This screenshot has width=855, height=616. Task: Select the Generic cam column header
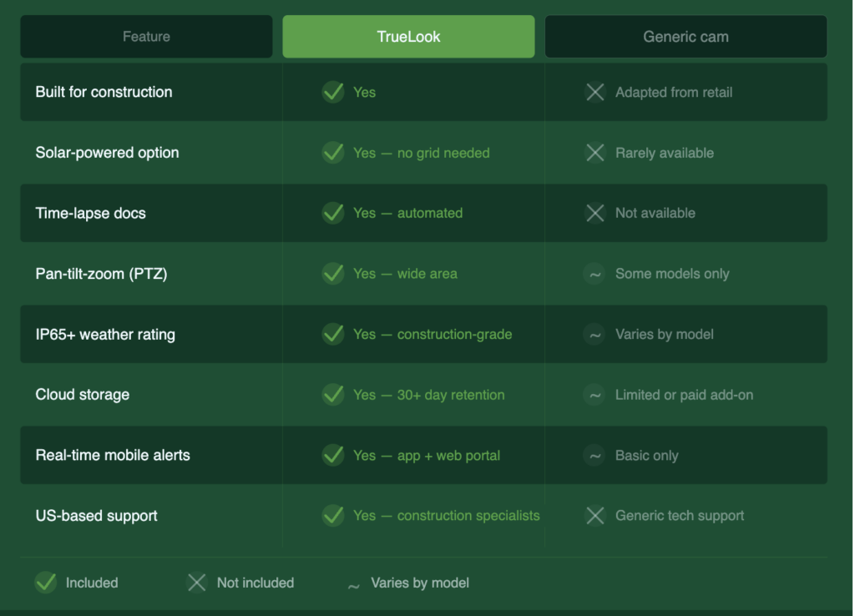click(x=686, y=37)
